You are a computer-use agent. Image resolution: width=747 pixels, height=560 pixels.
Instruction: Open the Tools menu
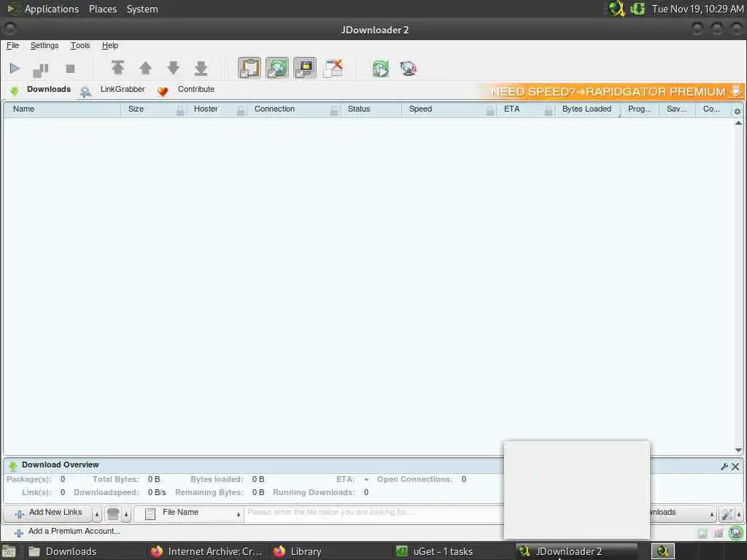(x=80, y=46)
